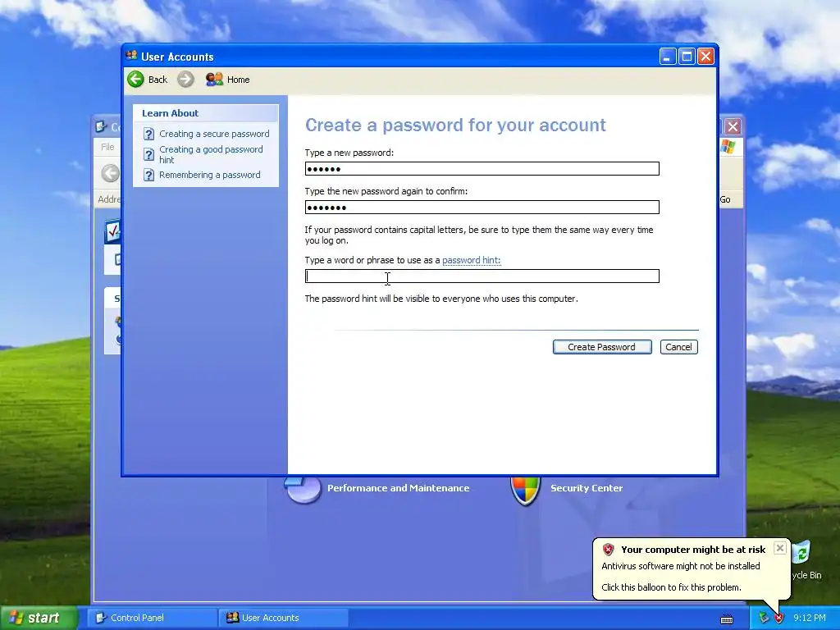Close the Control Panel window behind
The width and height of the screenshot is (840, 630).
tap(733, 126)
